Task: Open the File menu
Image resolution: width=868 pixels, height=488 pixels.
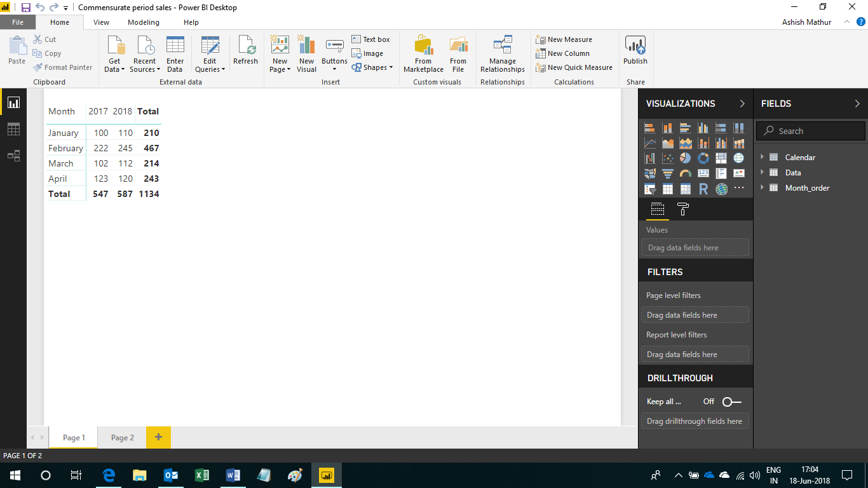Action: [x=18, y=22]
